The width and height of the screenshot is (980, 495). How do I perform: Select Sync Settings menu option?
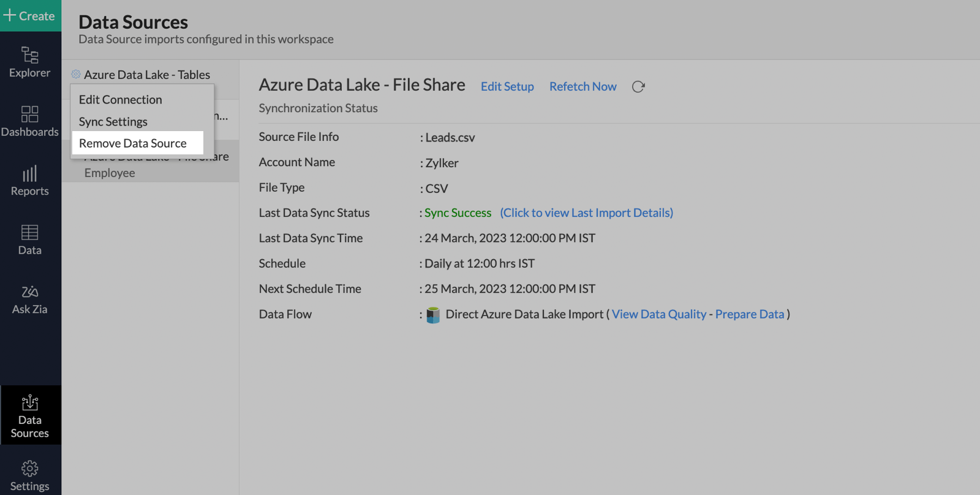[113, 121]
